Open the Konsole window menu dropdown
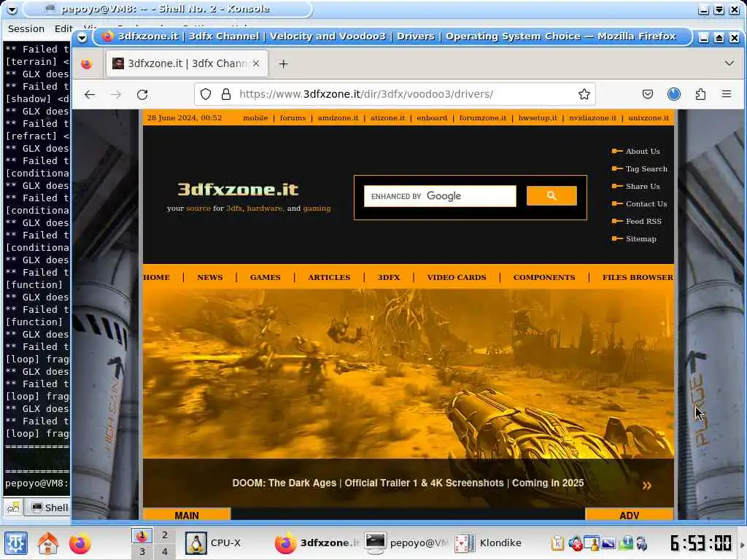747x560 pixels. click(12, 9)
